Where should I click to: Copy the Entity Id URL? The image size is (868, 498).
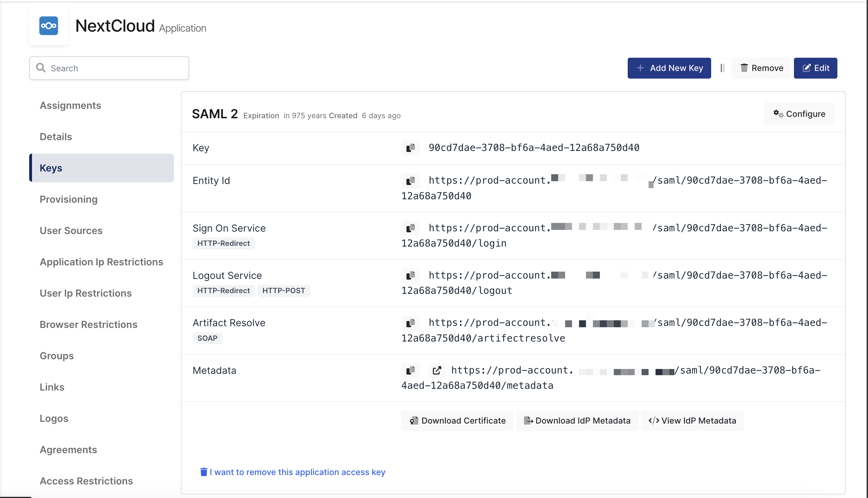[410, 180]
